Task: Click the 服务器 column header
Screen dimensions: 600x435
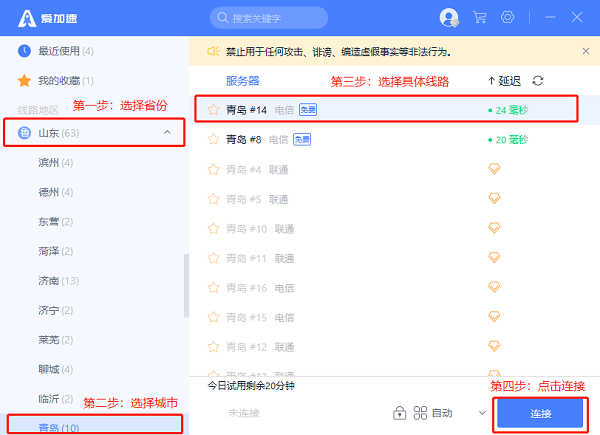Action: (x=242, y=81)
